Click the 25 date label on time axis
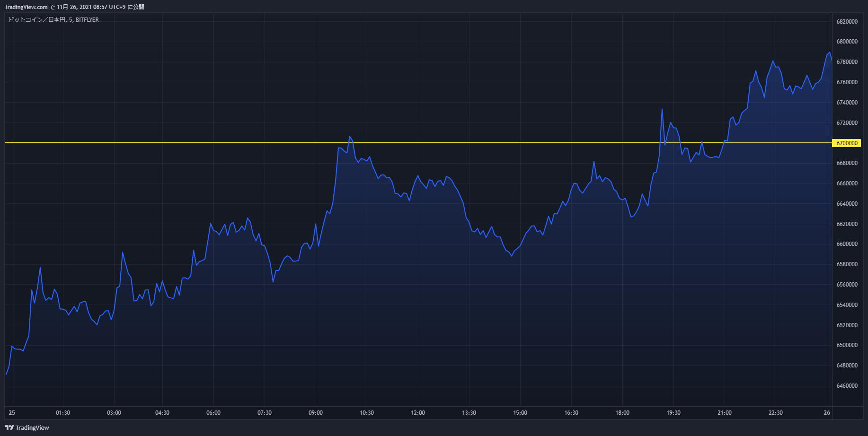The image size is (868, 436). (x=12, y=413)
